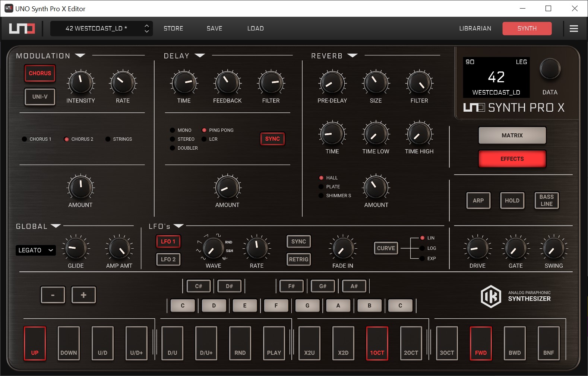This screenshot has width=588, height=376.
Task: Enable the ARP button
Action: 478,201
